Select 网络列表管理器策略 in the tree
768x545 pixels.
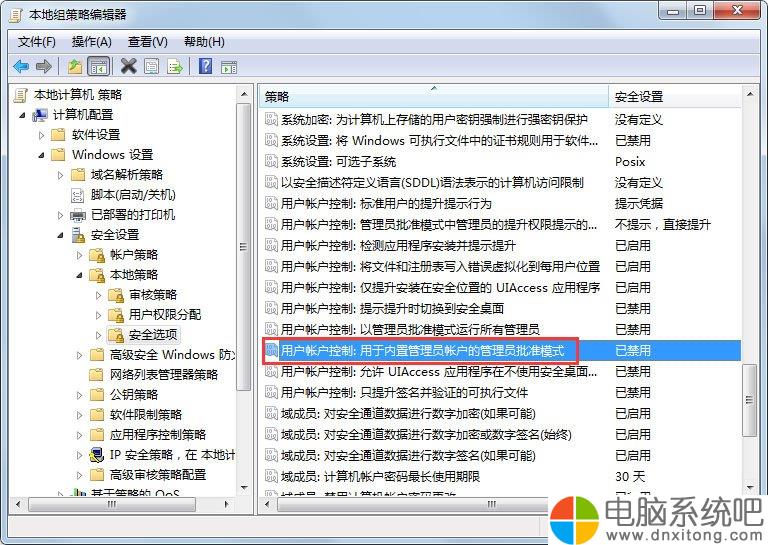click(164, 375)
